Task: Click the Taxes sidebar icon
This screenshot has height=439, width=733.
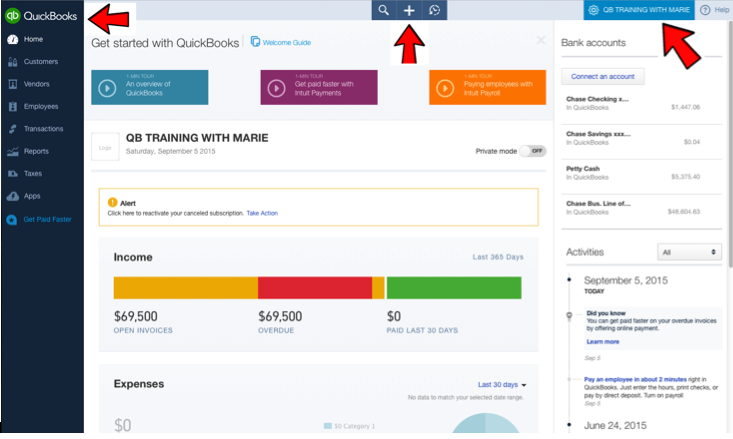Action: [13, 173]
